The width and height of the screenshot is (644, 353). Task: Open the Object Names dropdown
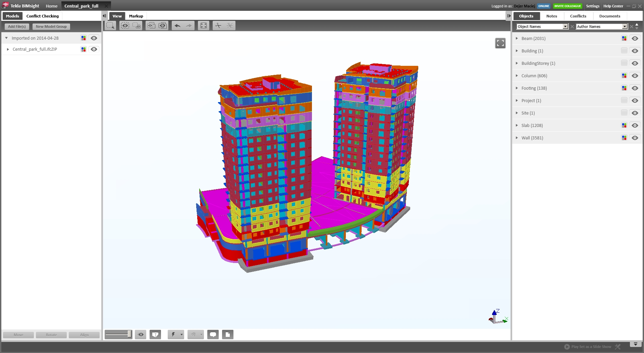point(565,27)
